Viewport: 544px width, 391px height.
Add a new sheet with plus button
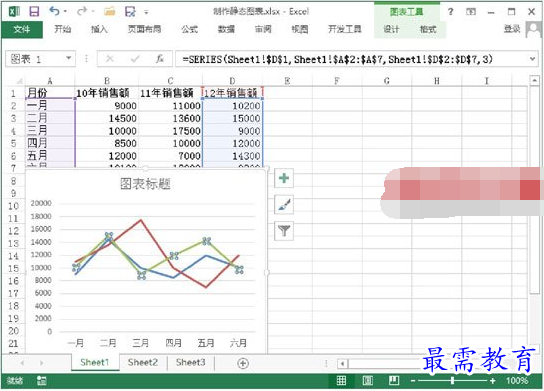tap(243, 363)
